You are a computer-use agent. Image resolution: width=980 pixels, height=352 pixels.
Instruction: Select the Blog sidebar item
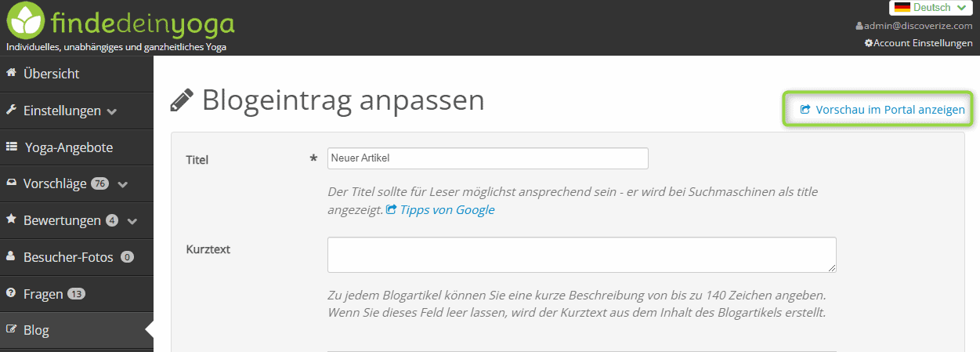[77, 330]
